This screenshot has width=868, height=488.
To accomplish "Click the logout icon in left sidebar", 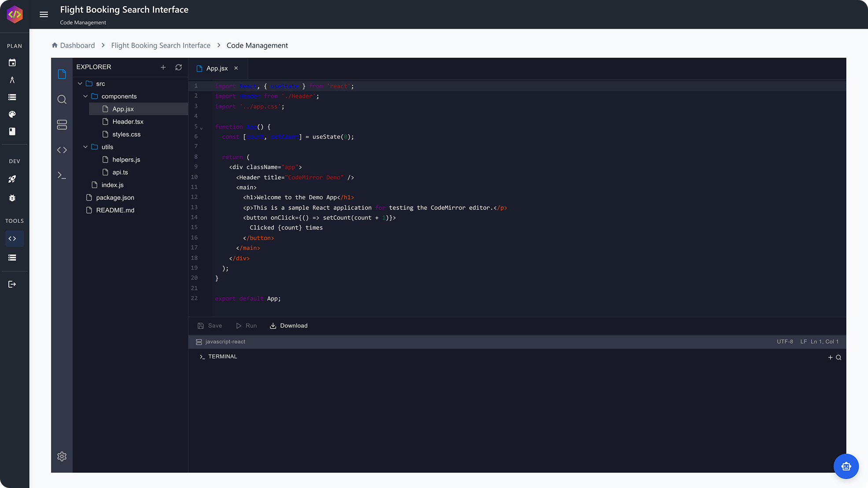I will [x=12, y=284].
